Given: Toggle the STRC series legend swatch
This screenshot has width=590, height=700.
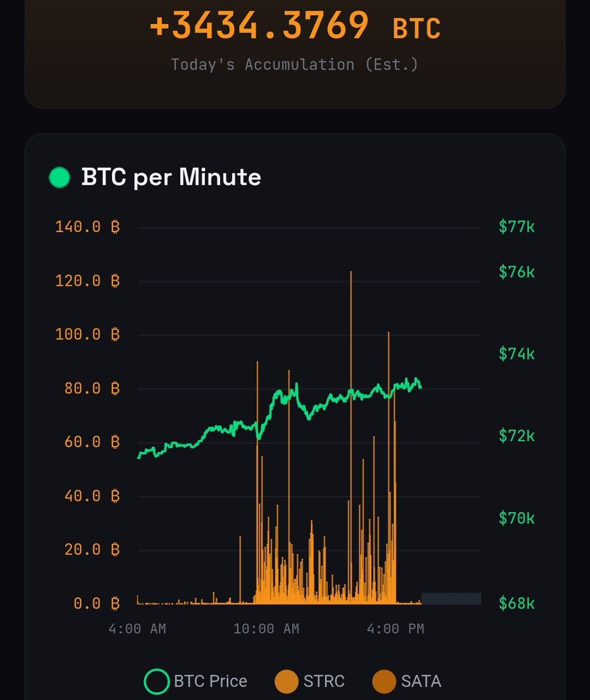Looking at the screenshot, I should pos(287,681).
